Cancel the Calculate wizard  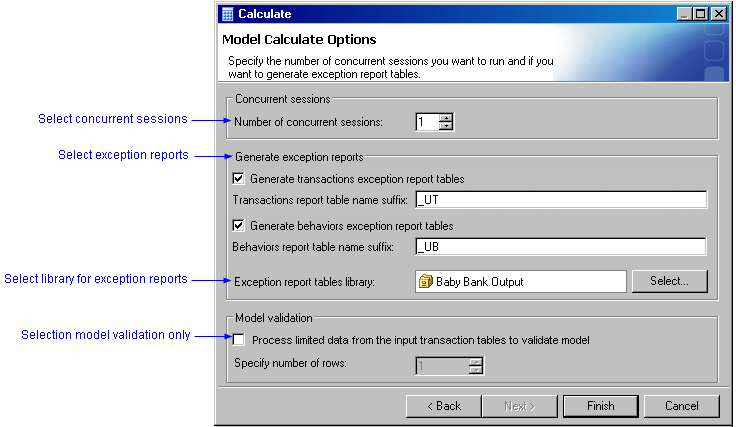pos(681,406)
